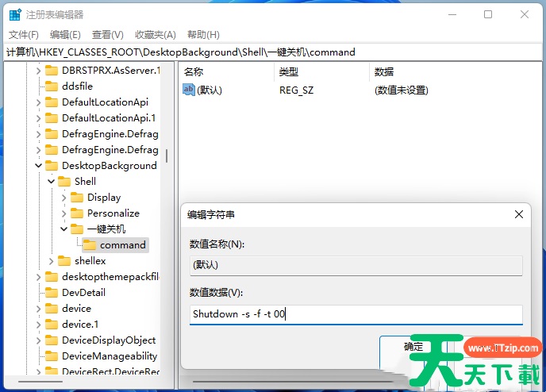
Task: Maximize the Registry Editor window
Action: (x=488, y=14)
